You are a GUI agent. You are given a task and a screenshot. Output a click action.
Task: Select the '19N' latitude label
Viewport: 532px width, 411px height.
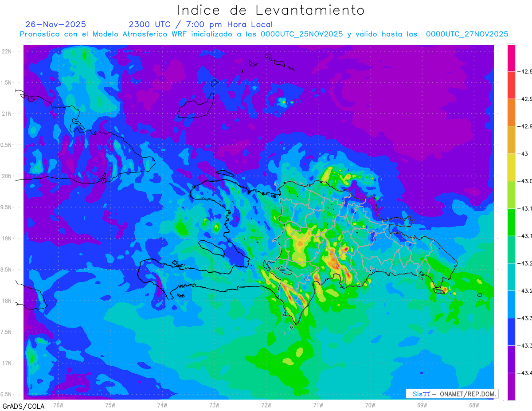pos(8,238)
